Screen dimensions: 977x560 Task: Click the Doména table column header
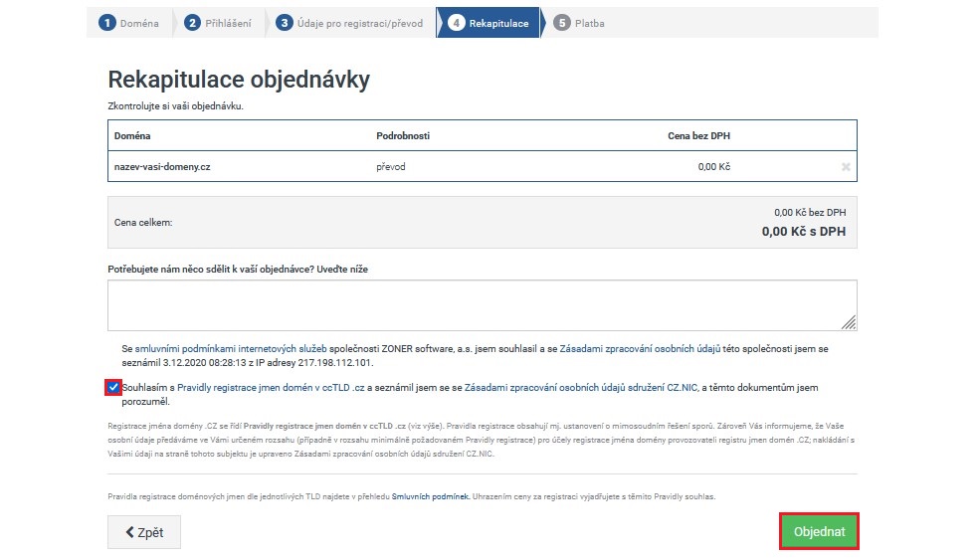pyautogui.click(x=132, y=135)
